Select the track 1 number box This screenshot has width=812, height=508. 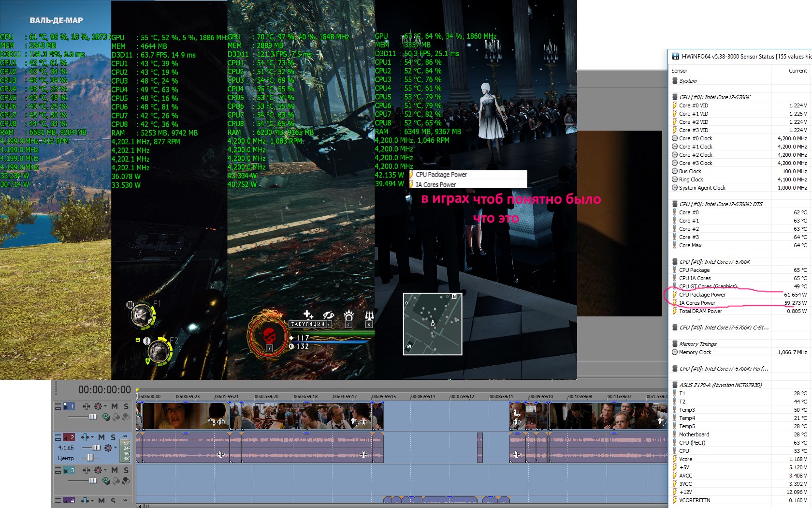[70, 406]
